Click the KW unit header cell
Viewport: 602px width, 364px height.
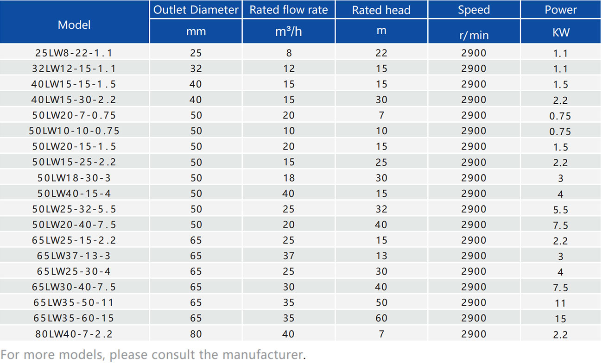[560, 32]
